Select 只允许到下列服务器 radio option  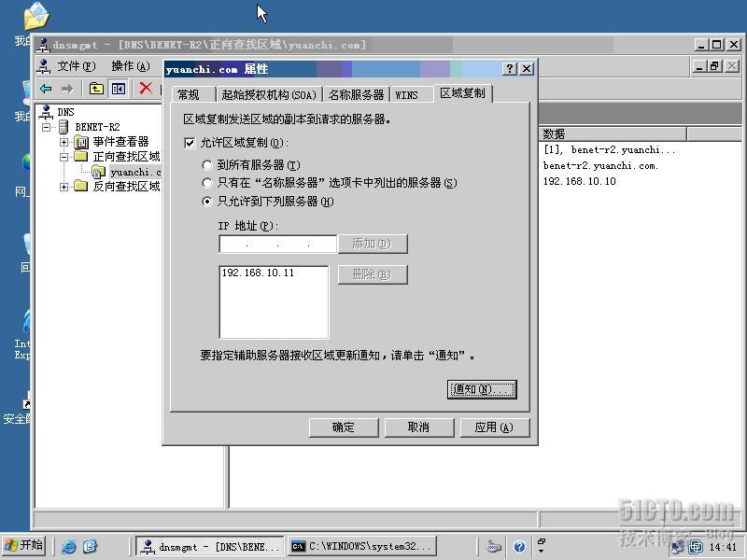click(206, 202)
